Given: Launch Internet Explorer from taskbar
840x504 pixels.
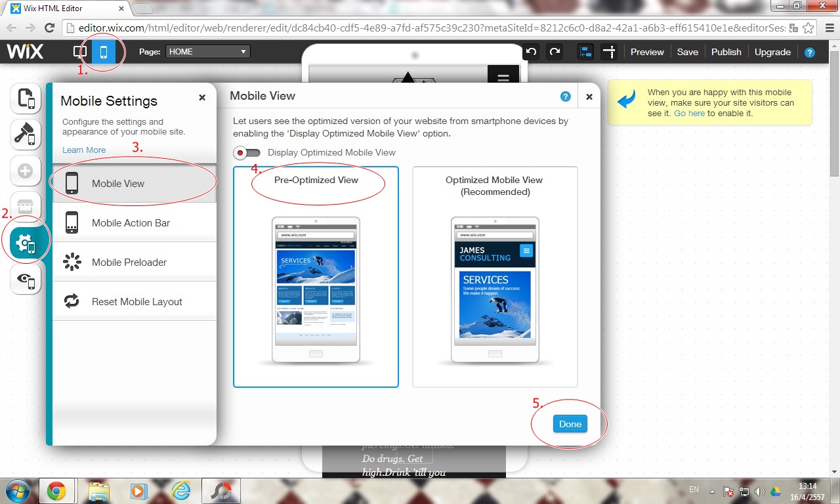Looking at the screenshot, I should click(180, 491).
